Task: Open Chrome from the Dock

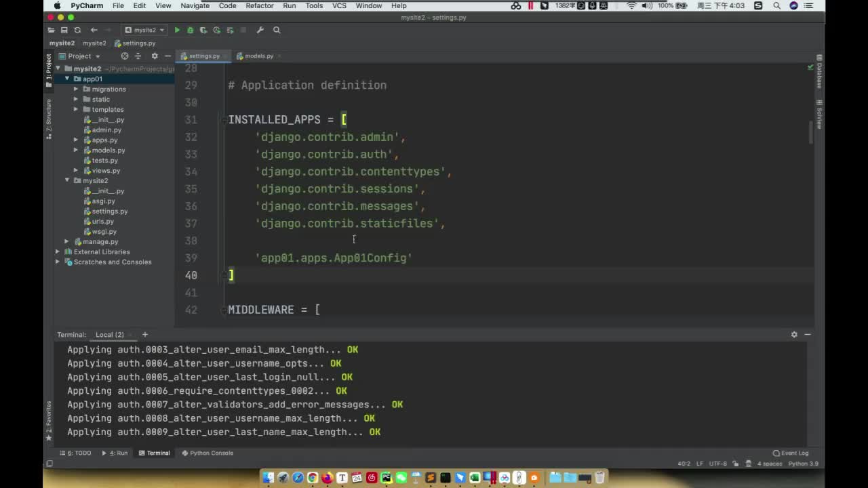Action: pyautogui.click(x=312, y=478)
